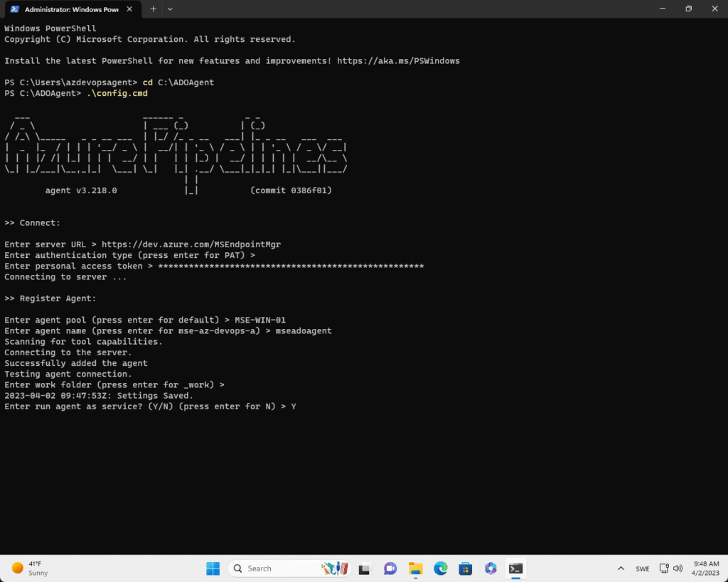Image resolution: width=728 pixels, height=582 pixels.
Task: Restore down the terminal window
Action: click(x=688, y=9)
